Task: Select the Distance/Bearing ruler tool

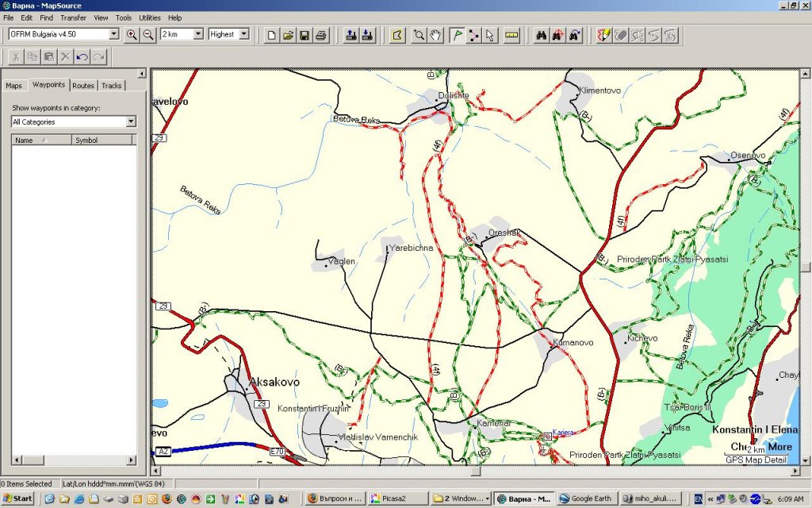Action: pos(511,35)
